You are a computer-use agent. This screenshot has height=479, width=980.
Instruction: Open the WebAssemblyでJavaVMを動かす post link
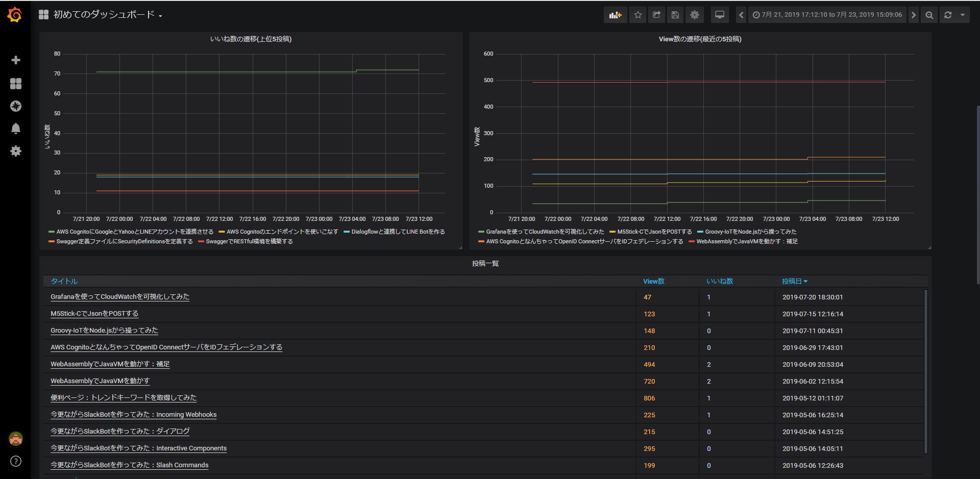tap(100, 381)
